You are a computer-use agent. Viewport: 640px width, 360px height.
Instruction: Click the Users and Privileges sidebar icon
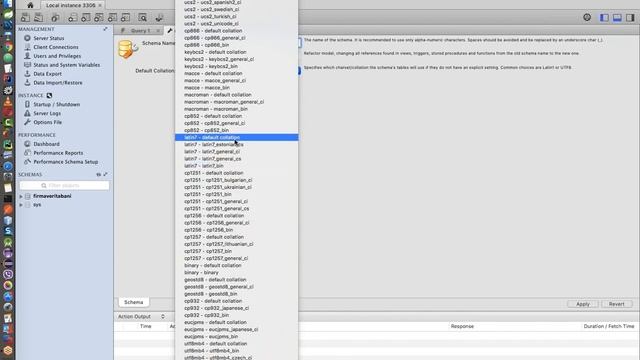pyautogui.click(x=27, y=56)
